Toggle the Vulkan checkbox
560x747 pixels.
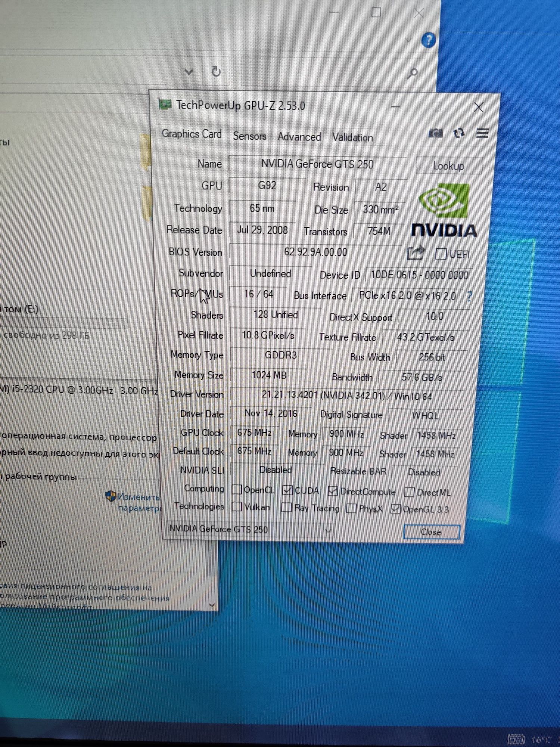coord(237,507)
